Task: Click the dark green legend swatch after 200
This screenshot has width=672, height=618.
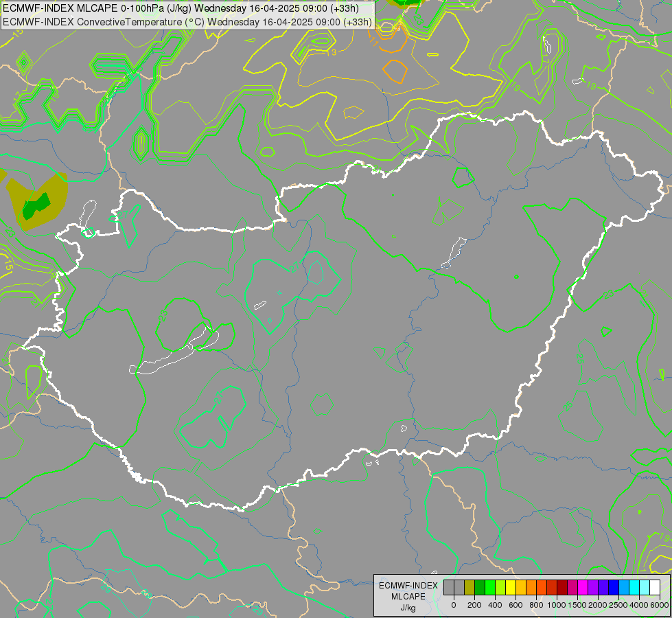Action: tap(480, 588)
